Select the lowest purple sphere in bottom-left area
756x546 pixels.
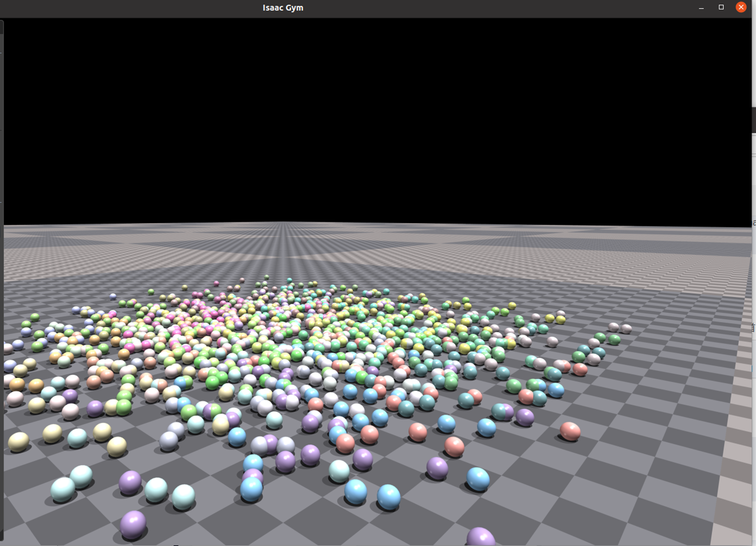point(133,524)
